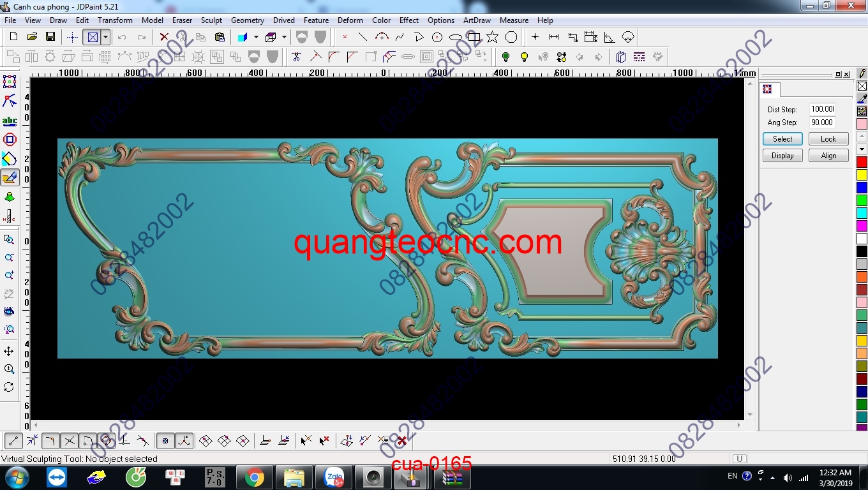
Task: Toggle the node edit mode icon
Action: pos(10,101)
